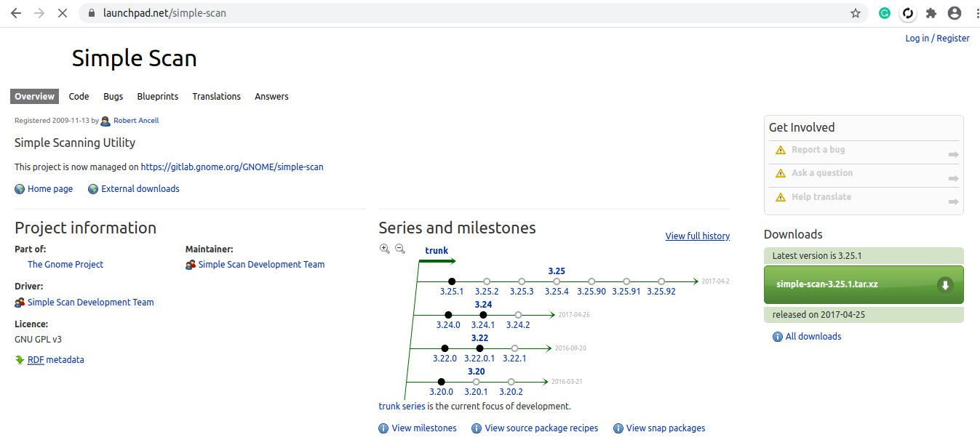Stop the page from loading
The width and height of the screenshot is (980, 440).
point(63,13)
